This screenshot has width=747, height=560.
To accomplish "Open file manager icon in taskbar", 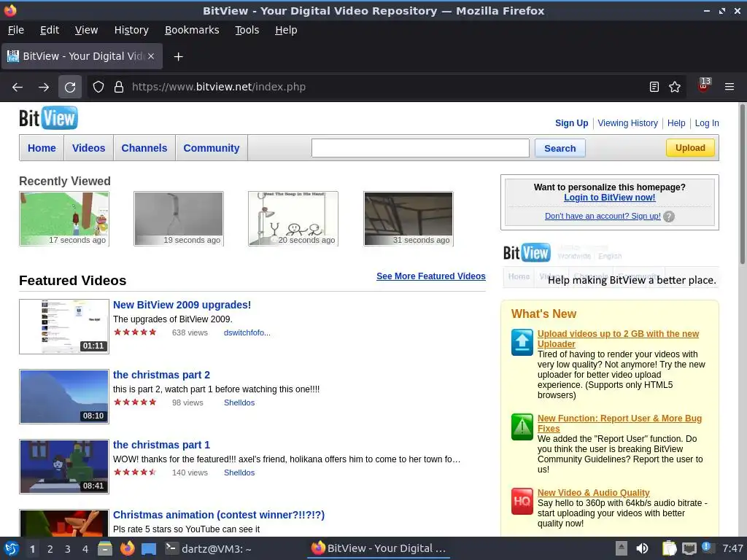I will click(105, 548).
